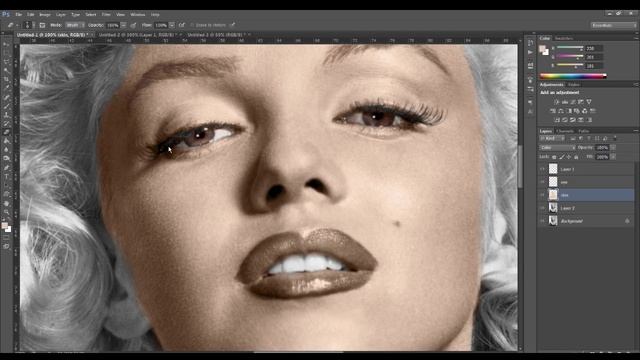The height and width of the screenshot is (360, 640).
Task: Adjust the red (R) color slider
Action: point(570,48)
